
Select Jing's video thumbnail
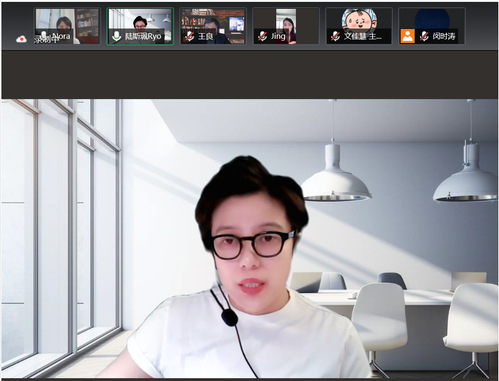coord(286,26)
